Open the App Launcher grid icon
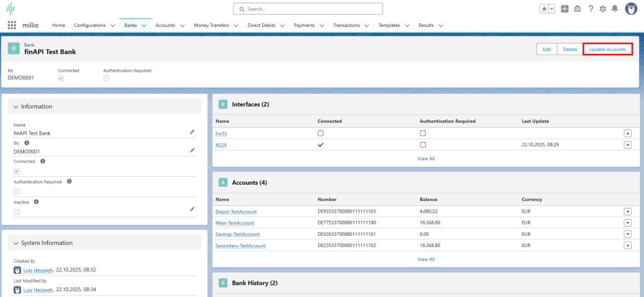644x297 pixels. pos(12,25)
